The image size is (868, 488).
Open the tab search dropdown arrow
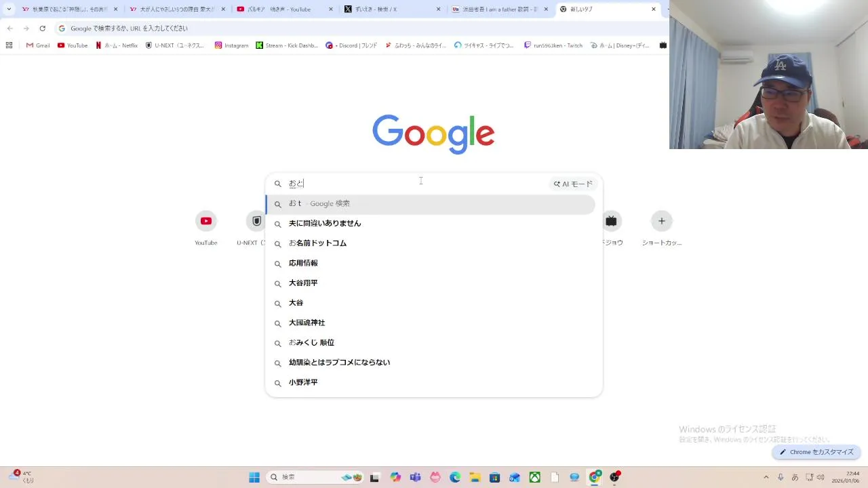[x=9, y=9]
